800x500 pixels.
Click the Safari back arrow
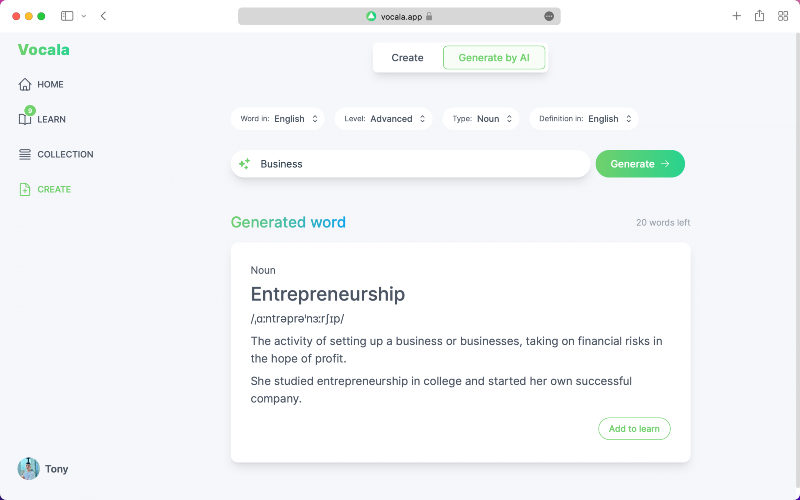point(104,16)
